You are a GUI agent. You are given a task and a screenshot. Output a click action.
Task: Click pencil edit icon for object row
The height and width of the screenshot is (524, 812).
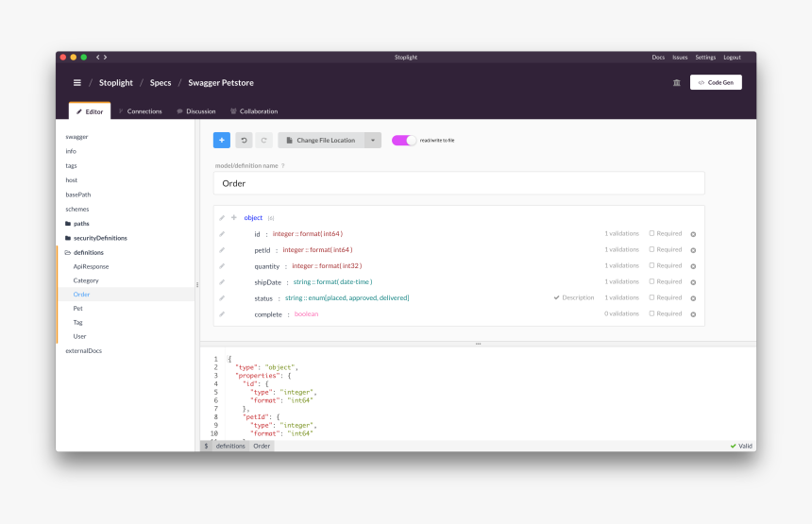pos(222,218)
